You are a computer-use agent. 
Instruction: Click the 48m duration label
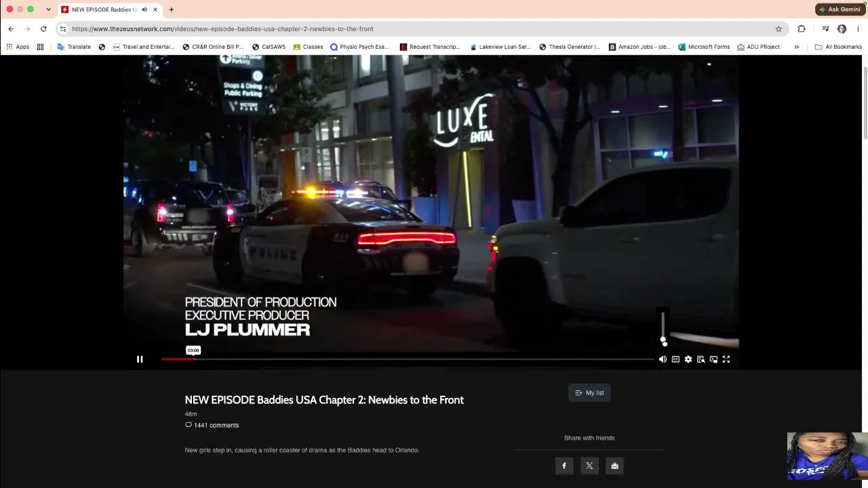[191, 414]
